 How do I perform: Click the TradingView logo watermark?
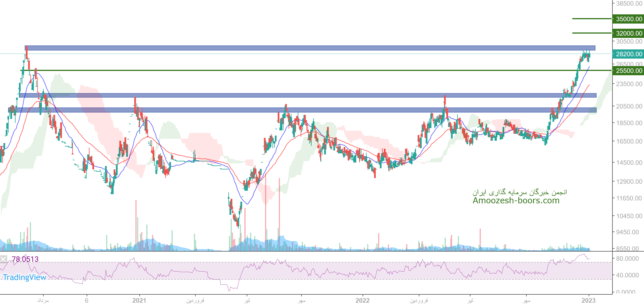coord(24,277)
